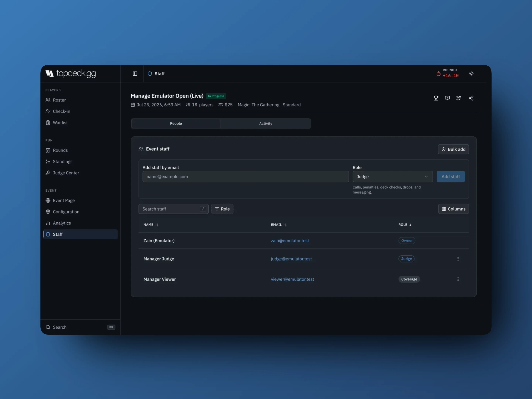This screenshot has width=532, height=399.
Task: Click the Analytics bar chart icon
Action: [x=48, y=223]
